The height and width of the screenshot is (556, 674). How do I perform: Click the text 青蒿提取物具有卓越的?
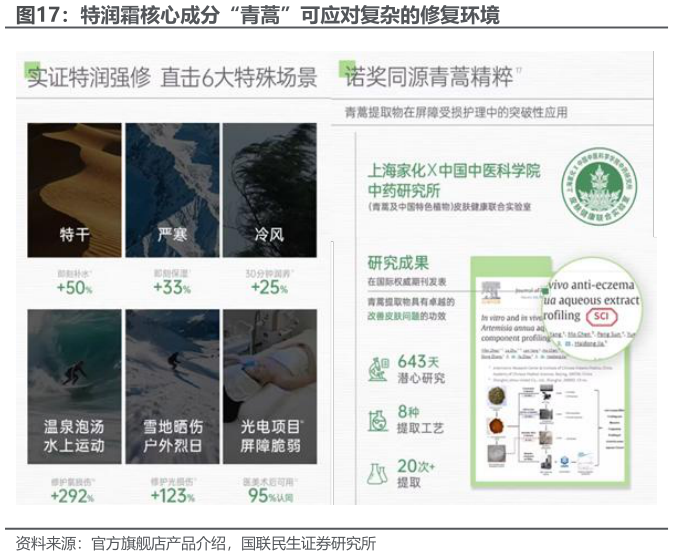point(411,302)
